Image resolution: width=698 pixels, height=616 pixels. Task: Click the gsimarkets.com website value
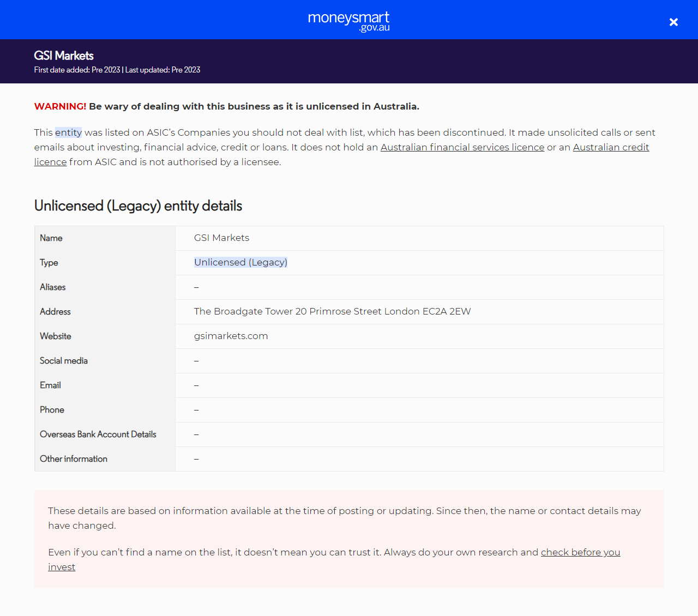click(x=231, y=336)
